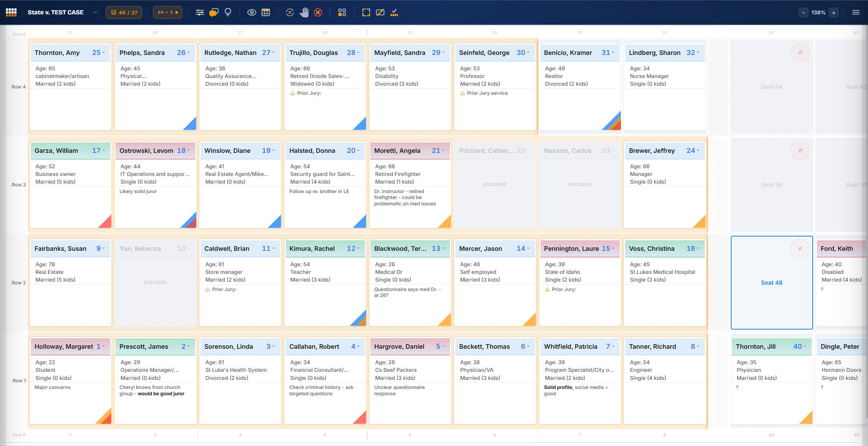
Task: Open the Mercer, Jason juror card name
Action: click(481, 249)
